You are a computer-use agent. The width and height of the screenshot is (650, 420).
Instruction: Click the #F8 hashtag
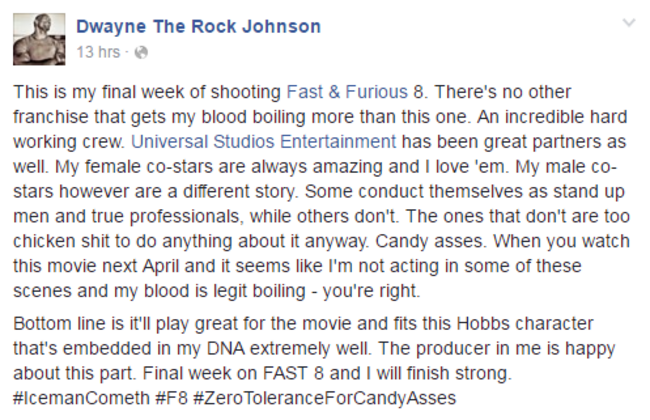pyautogui.click(x=172, y=398)
